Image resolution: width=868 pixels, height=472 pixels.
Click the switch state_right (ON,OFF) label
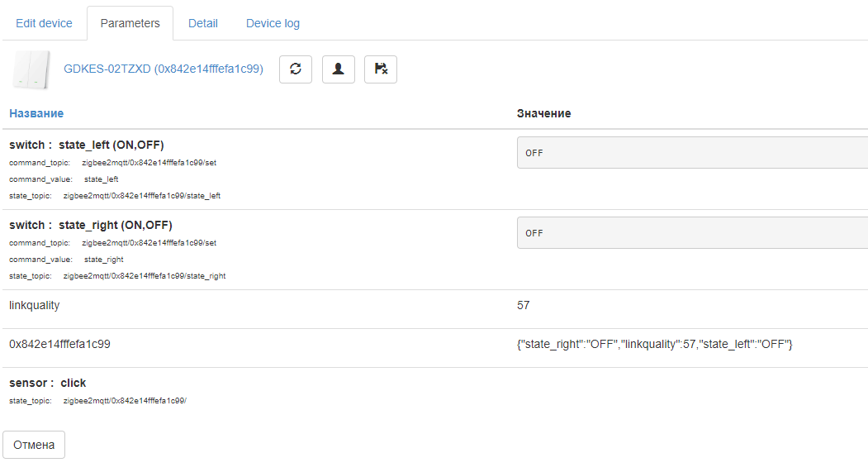click(91, 226)
